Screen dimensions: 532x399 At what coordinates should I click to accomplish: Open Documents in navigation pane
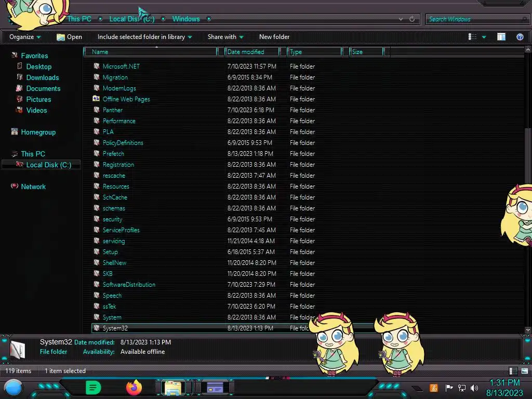(x=43, y=88)
